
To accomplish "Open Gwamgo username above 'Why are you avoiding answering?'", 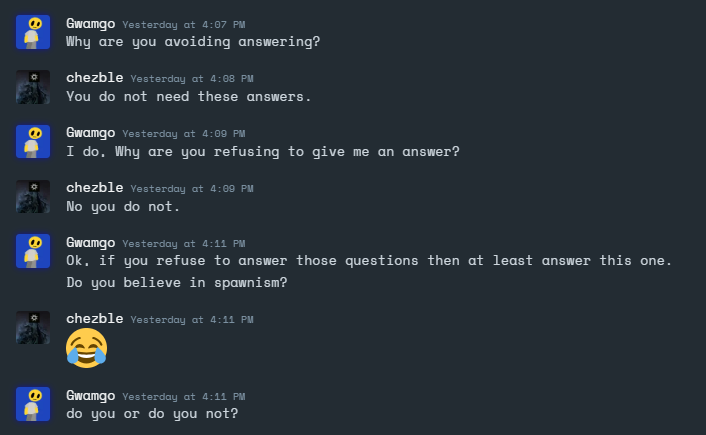I will pos(91,24).
